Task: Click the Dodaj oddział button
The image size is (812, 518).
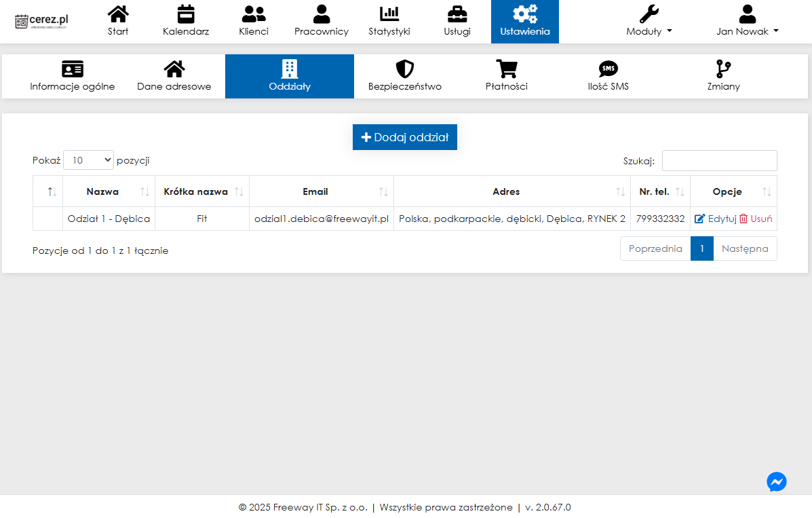Action: [405, 137]
